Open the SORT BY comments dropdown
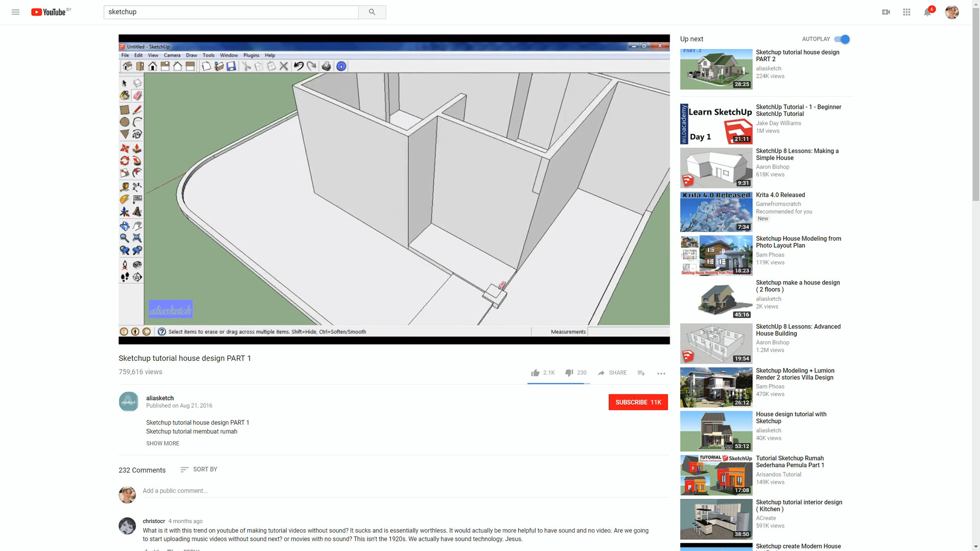The image size is (980, 551). point(199,469)
